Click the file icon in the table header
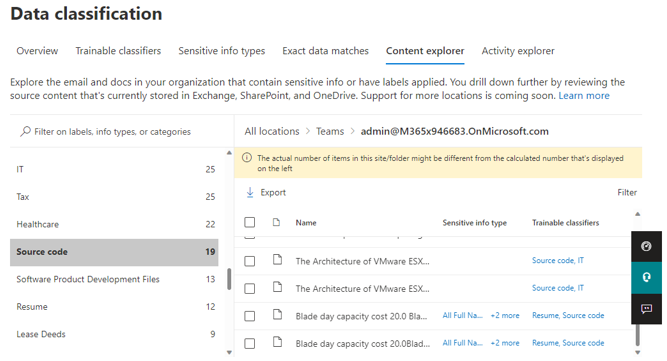 [276, 222]
